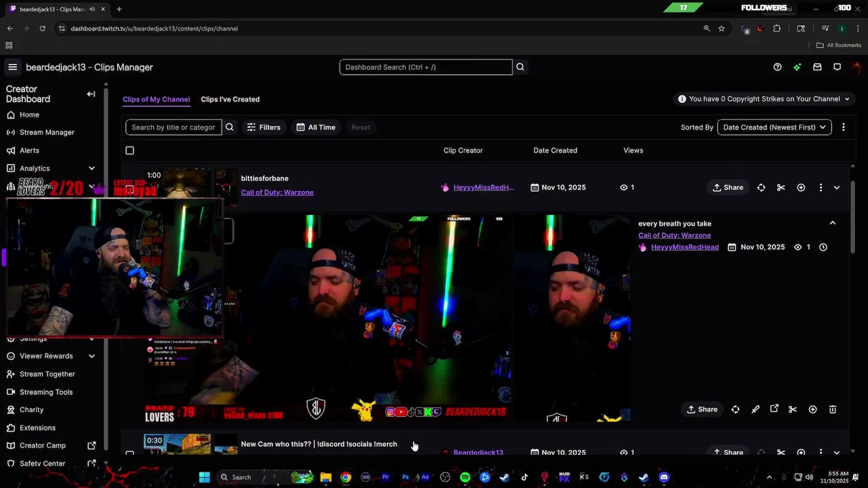Delete the clip with the trash icon
This screenshot has height=488, width=868.
(833, 409)
